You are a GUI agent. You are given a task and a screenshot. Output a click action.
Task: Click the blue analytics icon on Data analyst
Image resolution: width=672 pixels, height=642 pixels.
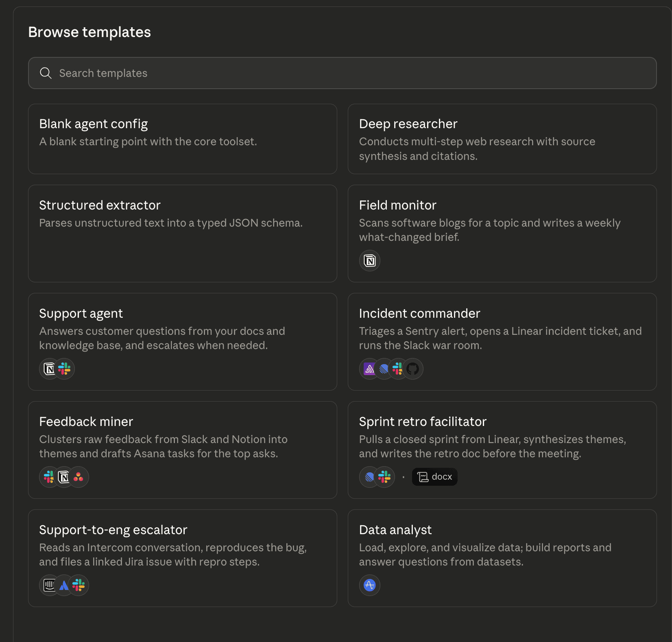369,585
